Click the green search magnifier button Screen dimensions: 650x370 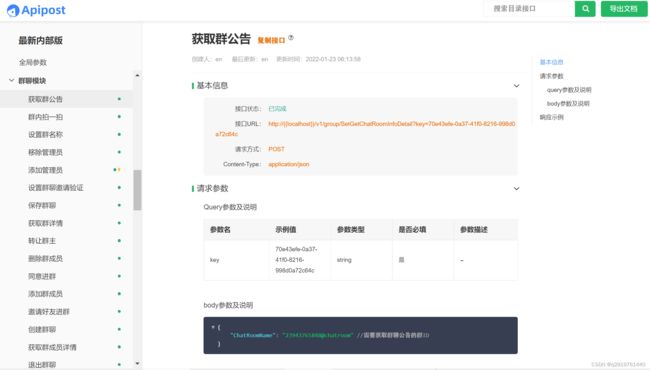585,9
